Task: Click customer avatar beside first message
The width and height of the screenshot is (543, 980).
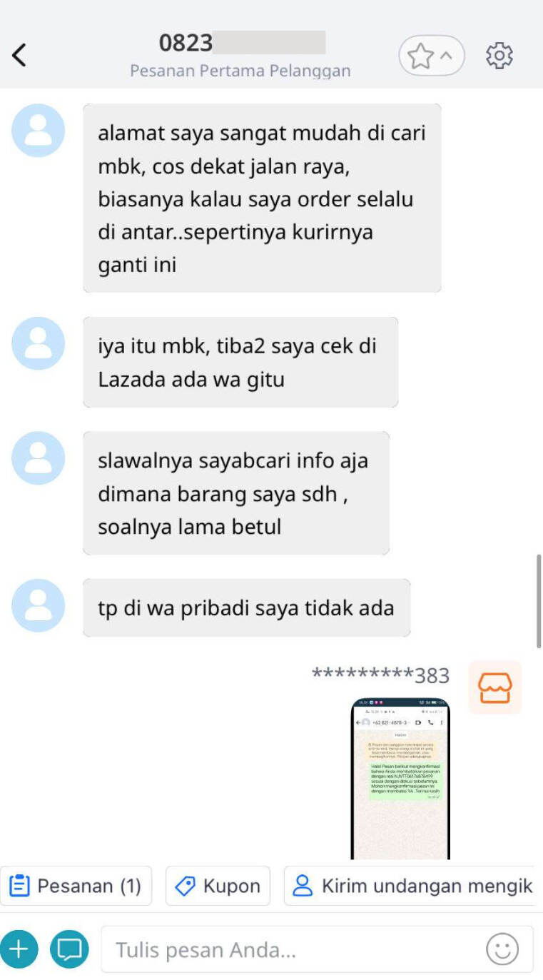Action: (39, 131)
